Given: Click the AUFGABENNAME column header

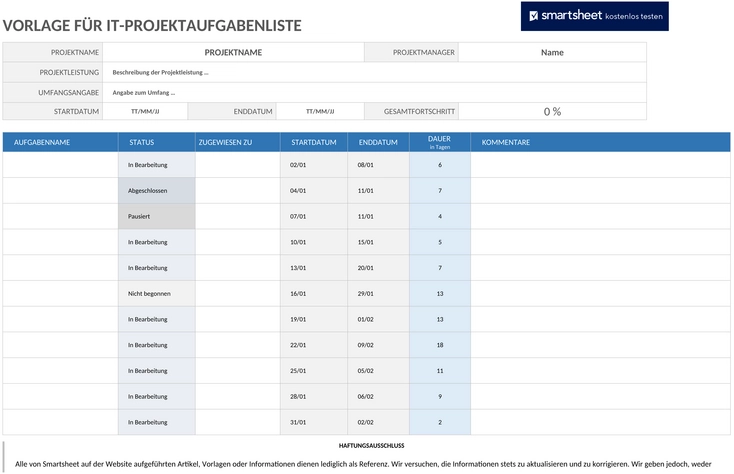Looking at the screenshot, I should tap(60, 142).
